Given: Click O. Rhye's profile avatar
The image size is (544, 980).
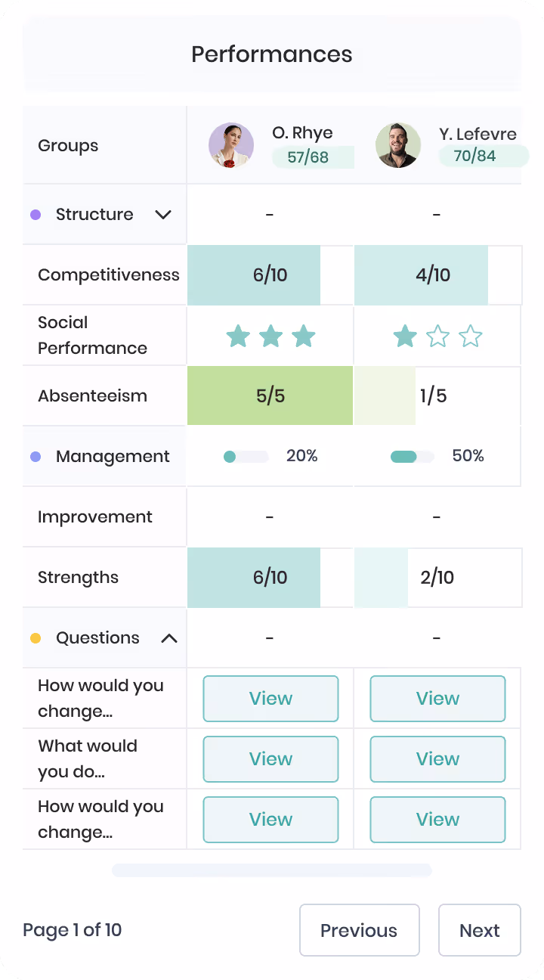Looking at the screenshot, I should (x=231, y=145).
